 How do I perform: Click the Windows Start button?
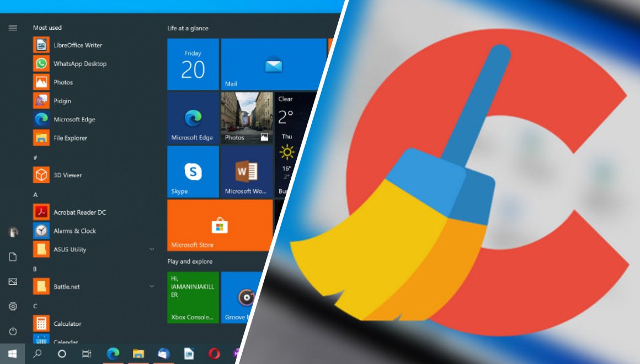(x=12, y=354)
